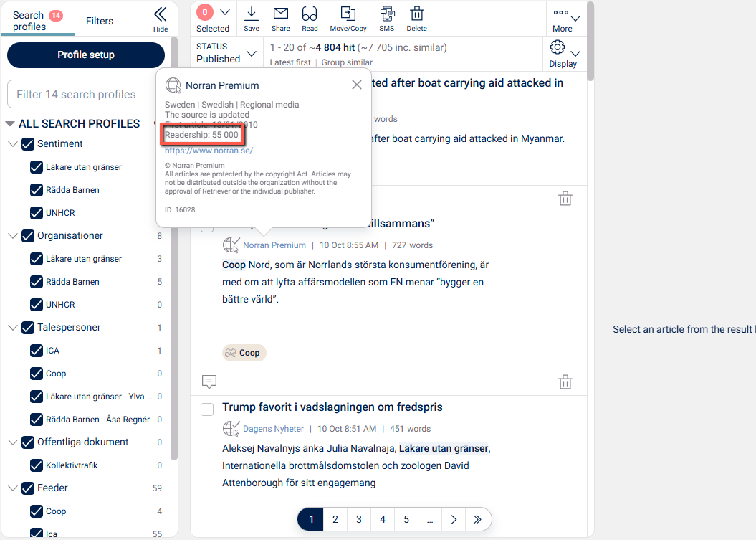Uncheck the ICA profile checkbox
This screenshot has height=540, width=756.
tap(36, 351)
